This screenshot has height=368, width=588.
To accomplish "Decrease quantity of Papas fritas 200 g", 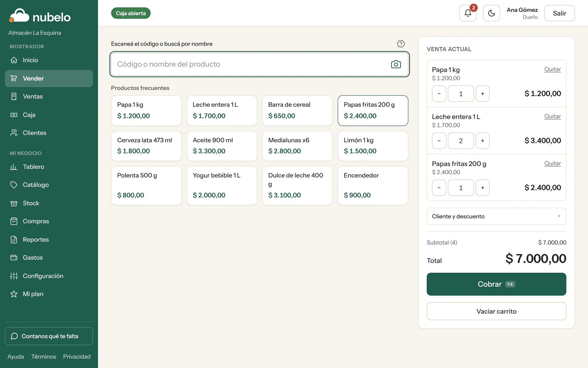I will click(439, 188).
